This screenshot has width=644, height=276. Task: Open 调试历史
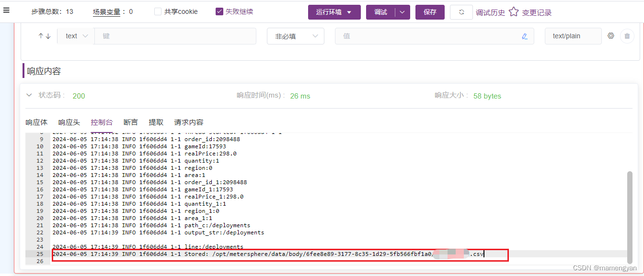(x=490, y=12)
